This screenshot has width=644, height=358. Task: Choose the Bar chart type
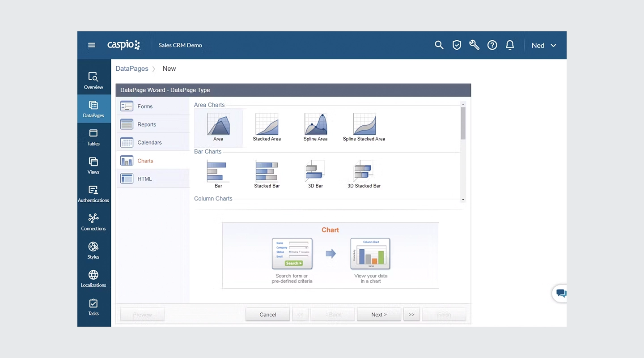point(218,174)
